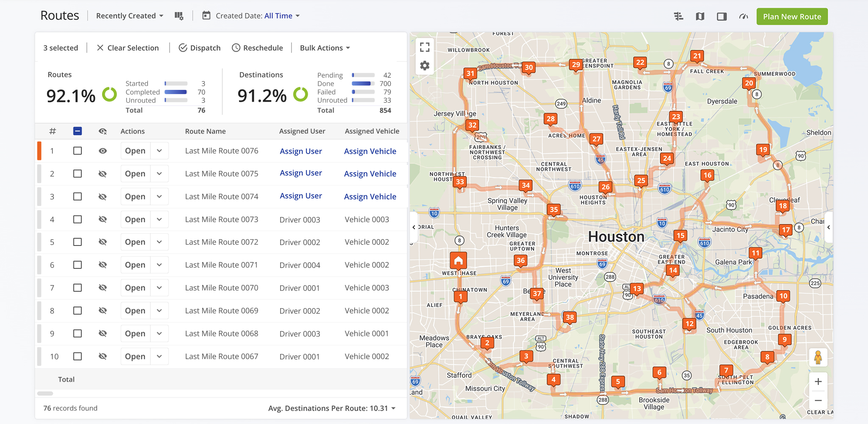Assign User for Last Mile Route 0074
Image resolution: width=868 pixels, height=424 pixels.
point(300,195)
